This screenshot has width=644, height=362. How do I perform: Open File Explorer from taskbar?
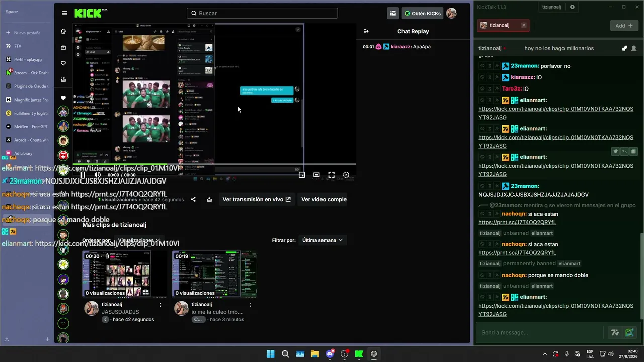[315, 354]
